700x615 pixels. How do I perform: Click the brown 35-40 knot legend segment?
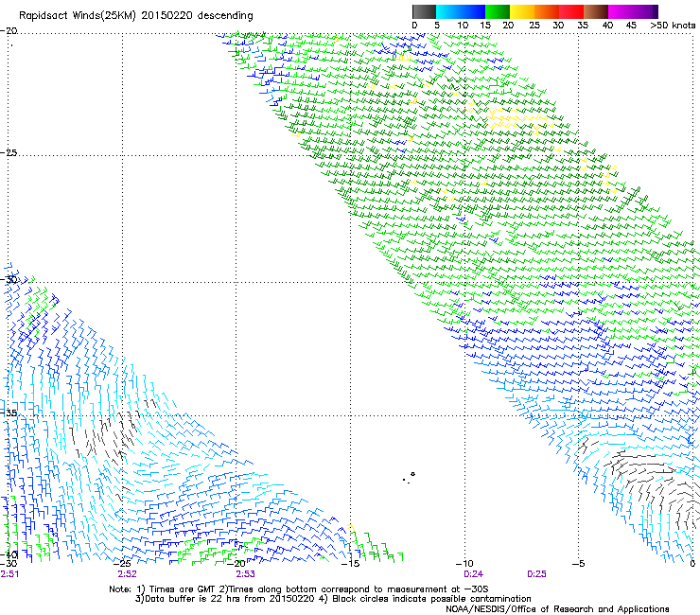(x=596, y=11)
